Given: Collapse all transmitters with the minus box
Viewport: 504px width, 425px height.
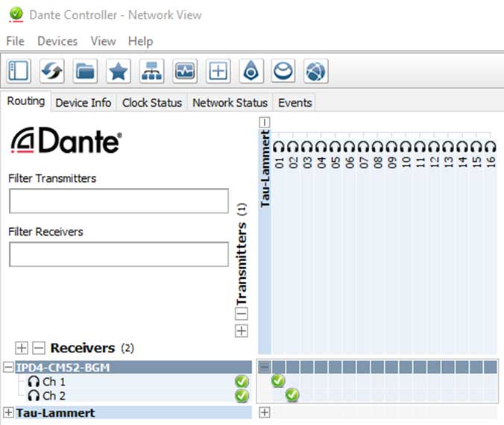Looking at the screenshot, I should tap(242, 313).
